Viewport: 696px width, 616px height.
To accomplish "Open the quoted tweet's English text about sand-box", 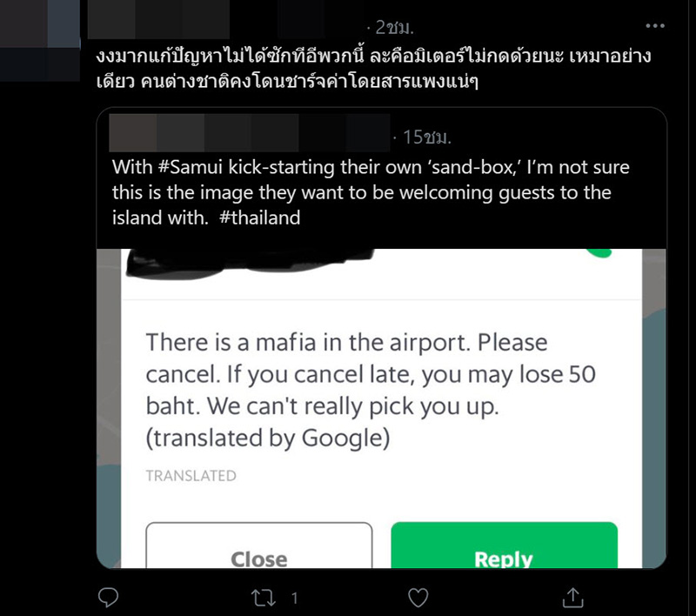I will coord(371,192).
